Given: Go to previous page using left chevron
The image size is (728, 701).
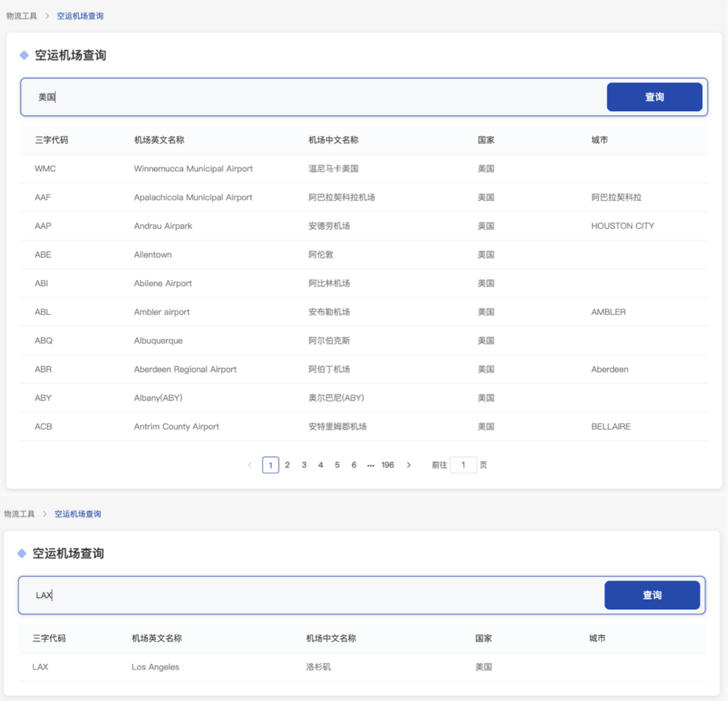Looking at the screenshot, I should 250,465.
